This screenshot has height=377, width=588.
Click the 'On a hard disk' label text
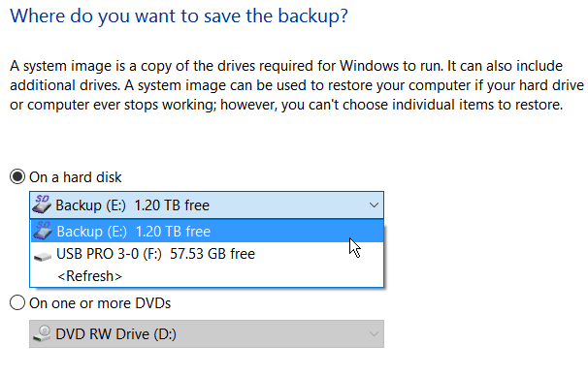point(76,177)
